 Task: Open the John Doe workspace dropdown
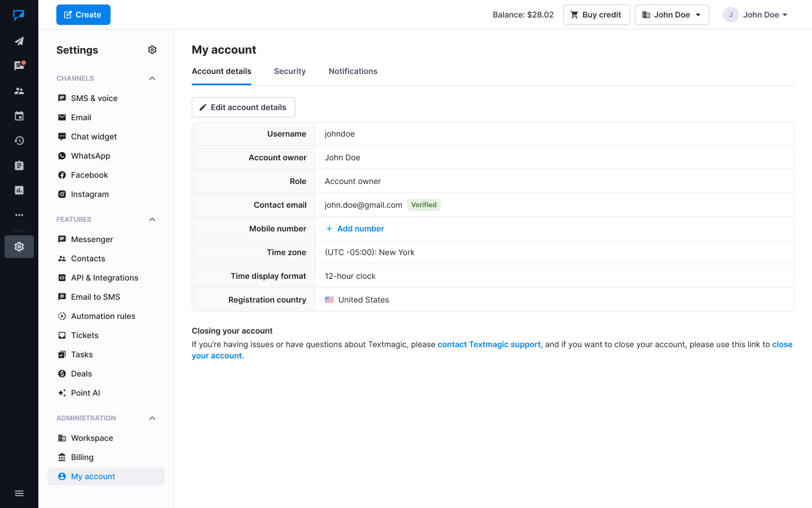point(672,15)
